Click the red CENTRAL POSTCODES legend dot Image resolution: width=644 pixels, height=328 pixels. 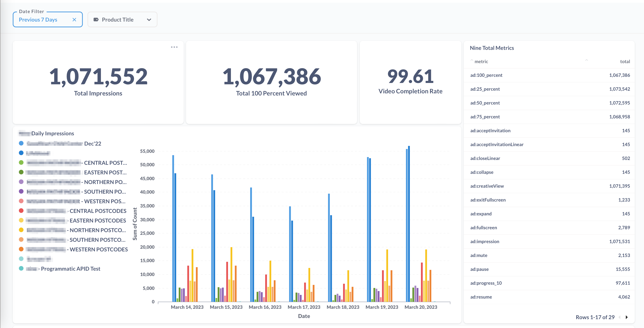tap(21, 211)
